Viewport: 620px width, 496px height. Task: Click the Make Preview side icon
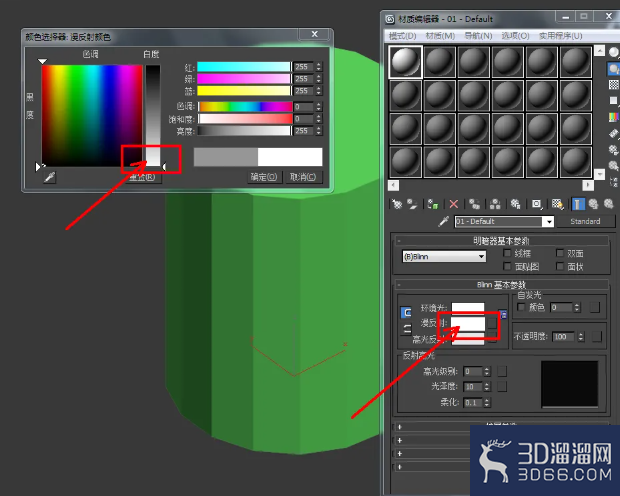pyautogui.click(x=613, y=133)
